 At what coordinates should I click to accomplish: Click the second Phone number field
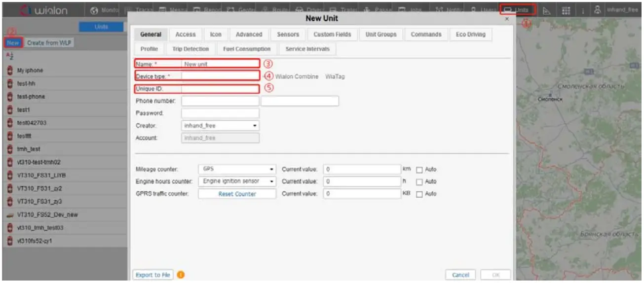point(300,101)
